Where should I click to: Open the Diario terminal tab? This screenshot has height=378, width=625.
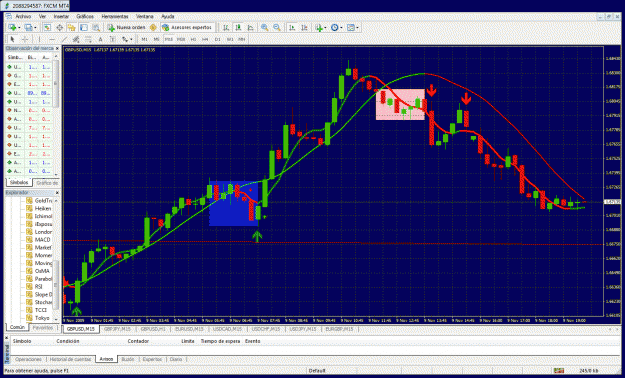[175, 359]
